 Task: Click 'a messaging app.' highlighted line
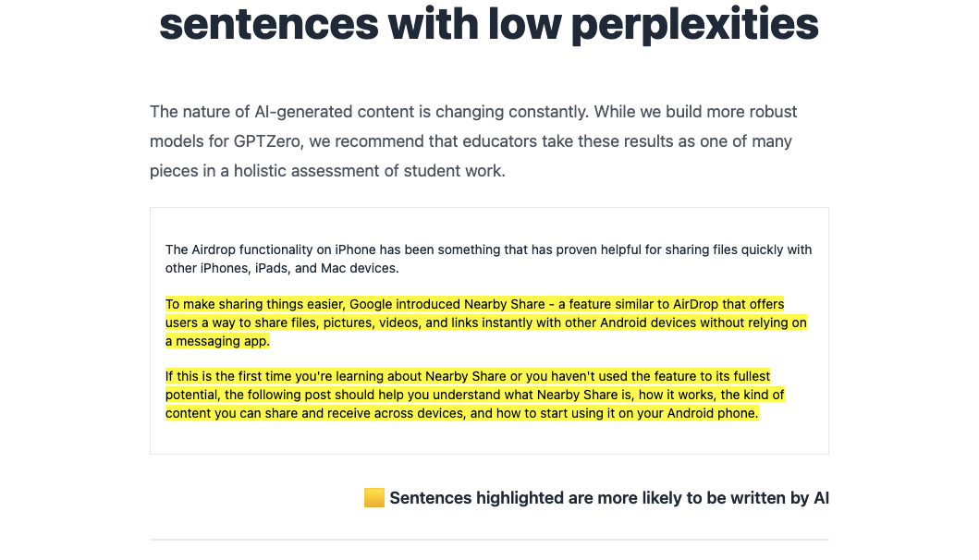coord(217,341)
